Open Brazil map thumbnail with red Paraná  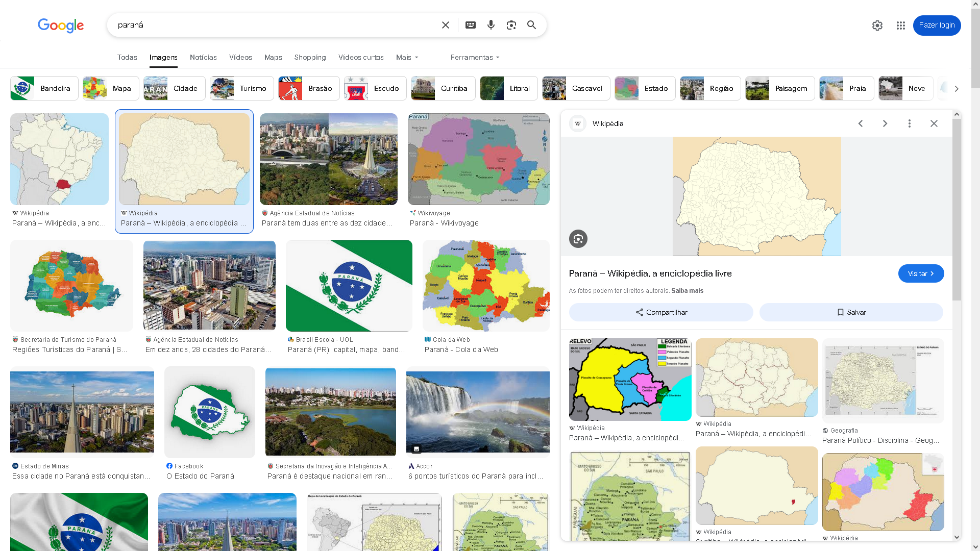click(59, 159)
